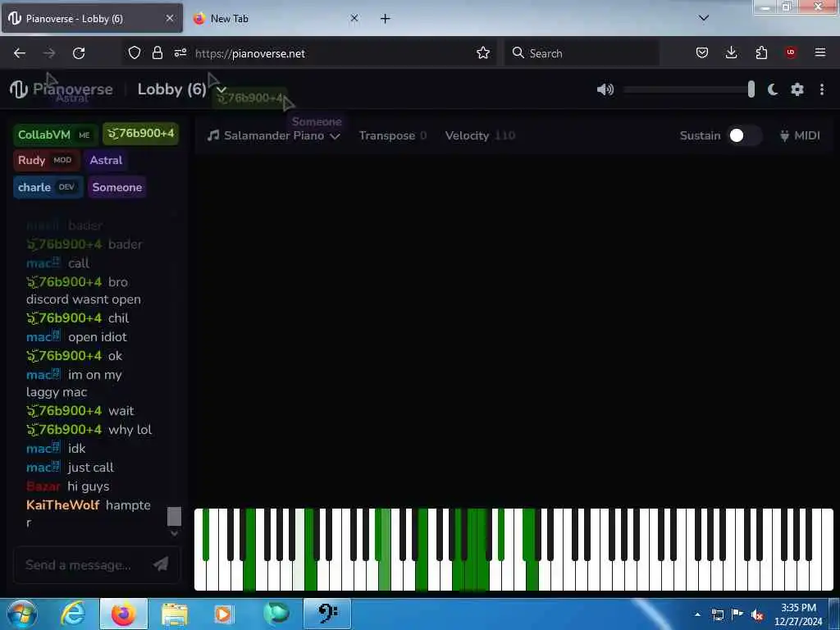This screenshot has width=840, height=630.
Task: Reload the current page
Action: coord(79,53)
